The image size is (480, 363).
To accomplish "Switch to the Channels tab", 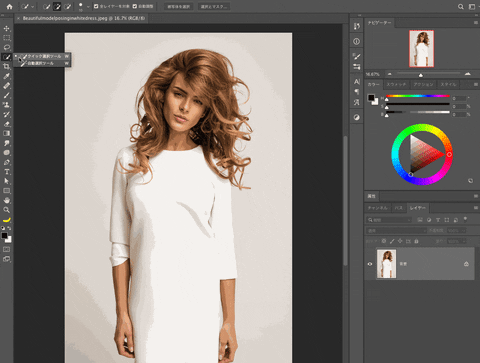I will 377,208.
